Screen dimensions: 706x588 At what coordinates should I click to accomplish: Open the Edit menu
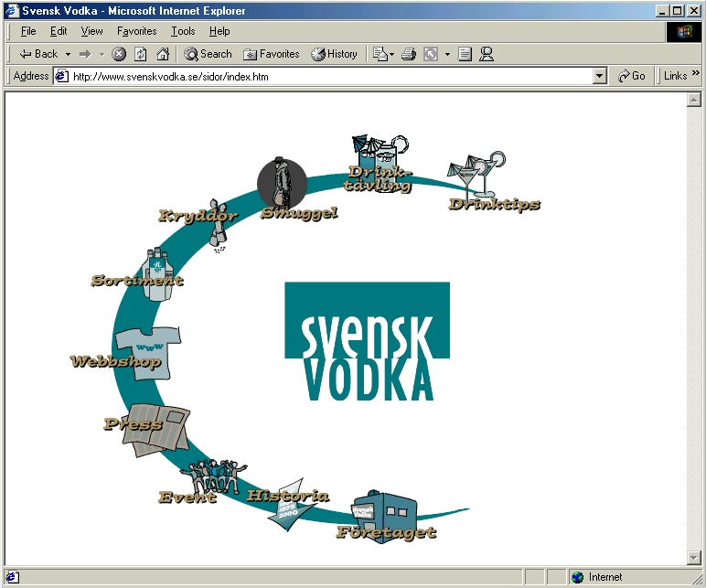pyautogui.click(x=59, y=31)
